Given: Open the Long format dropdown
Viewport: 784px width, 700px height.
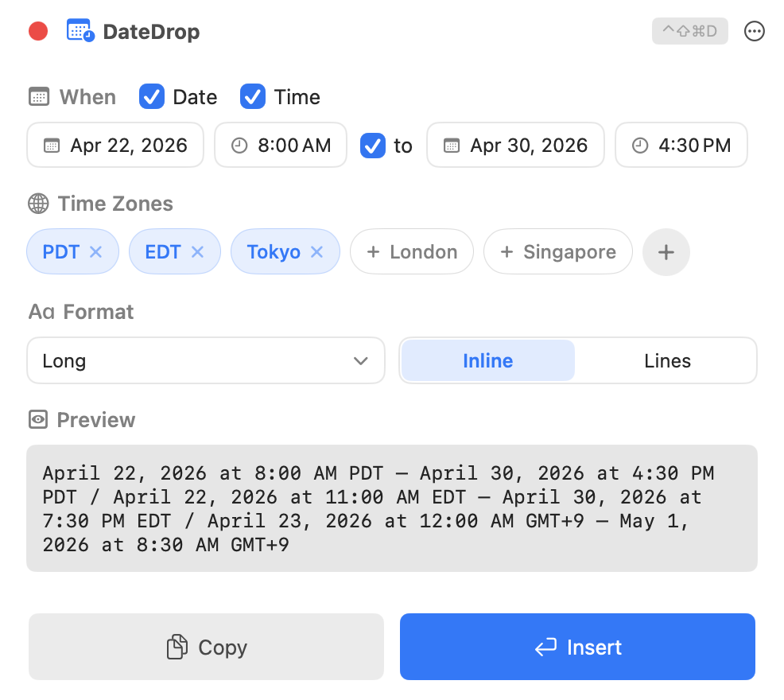Looking at the screenshot, I should click(205, 360).
